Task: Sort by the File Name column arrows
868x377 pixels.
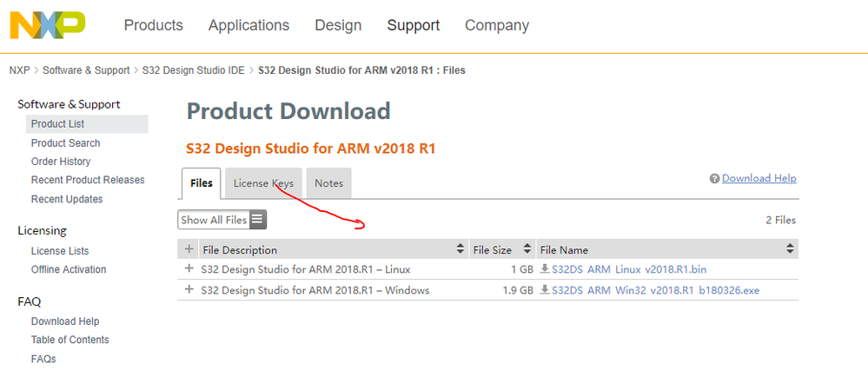Action: 790,249
